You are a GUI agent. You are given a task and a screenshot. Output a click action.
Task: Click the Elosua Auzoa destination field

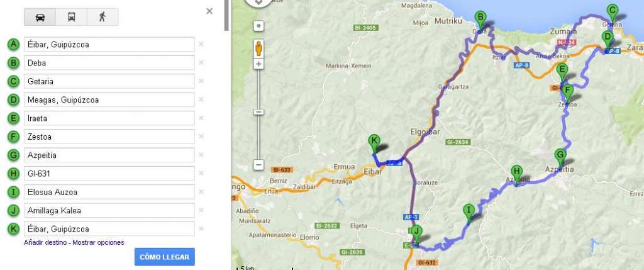click(109, 192)
